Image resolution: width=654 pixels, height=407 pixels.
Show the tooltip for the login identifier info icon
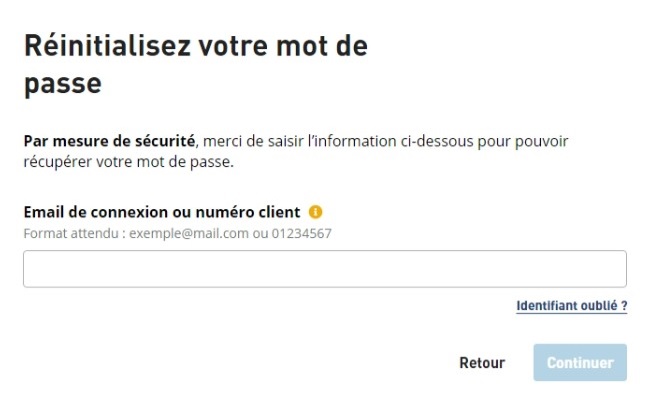[x=316, y=212]
